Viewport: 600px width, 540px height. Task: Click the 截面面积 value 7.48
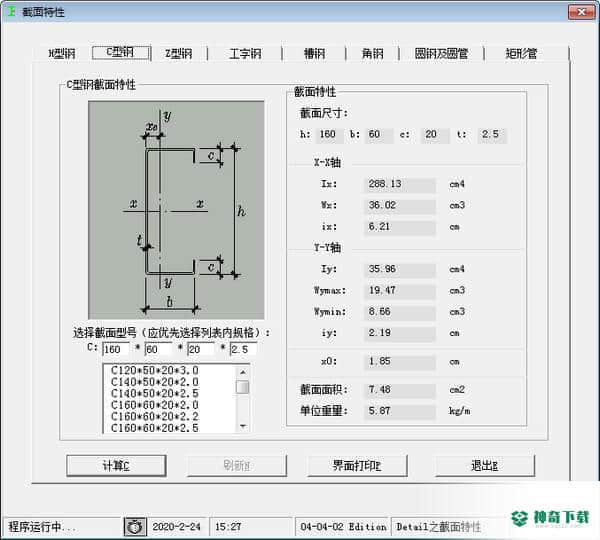(399, 390)
